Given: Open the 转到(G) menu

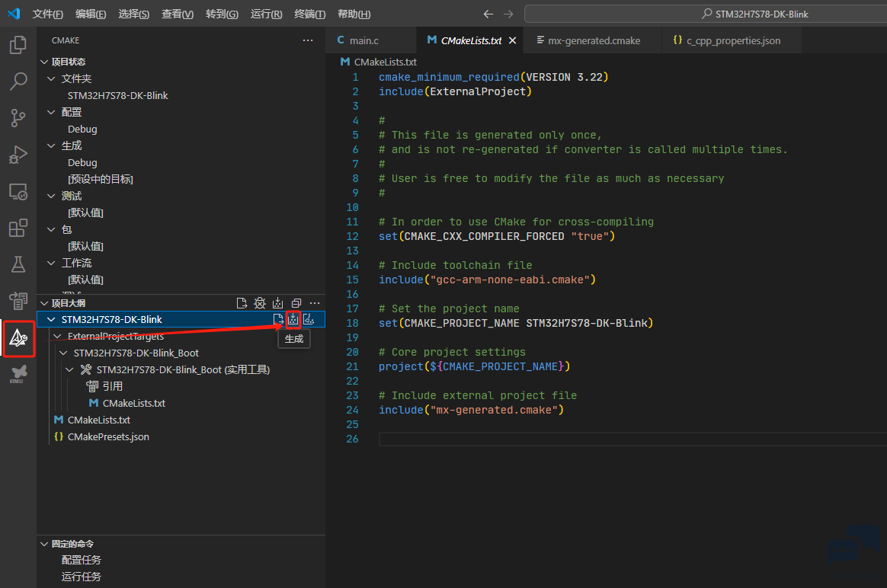Looking at the screenshot, I should 222,14.
